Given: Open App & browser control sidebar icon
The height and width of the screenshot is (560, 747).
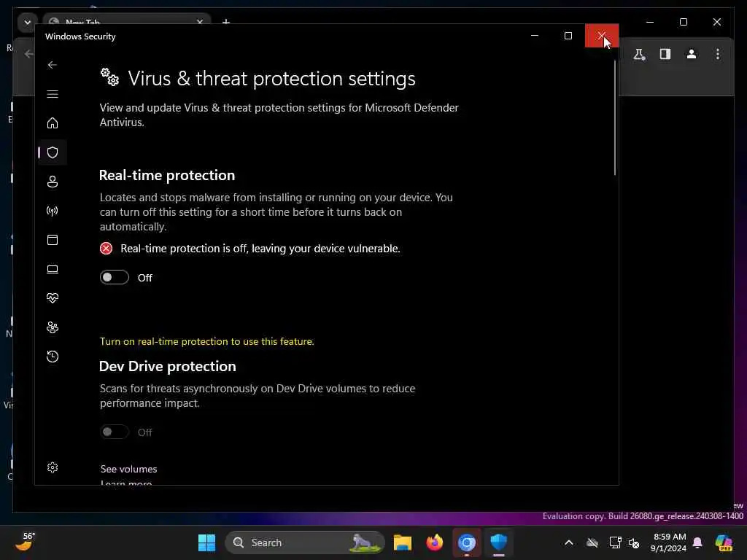Looking at the screenshot, I should pyautogui.click(x=53, y=239).
